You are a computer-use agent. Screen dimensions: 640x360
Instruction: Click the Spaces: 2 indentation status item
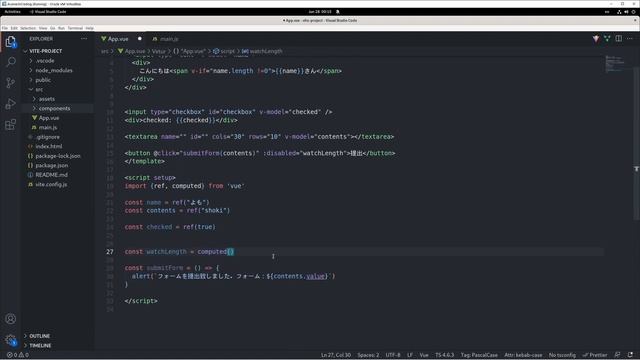tap(368, 355)
